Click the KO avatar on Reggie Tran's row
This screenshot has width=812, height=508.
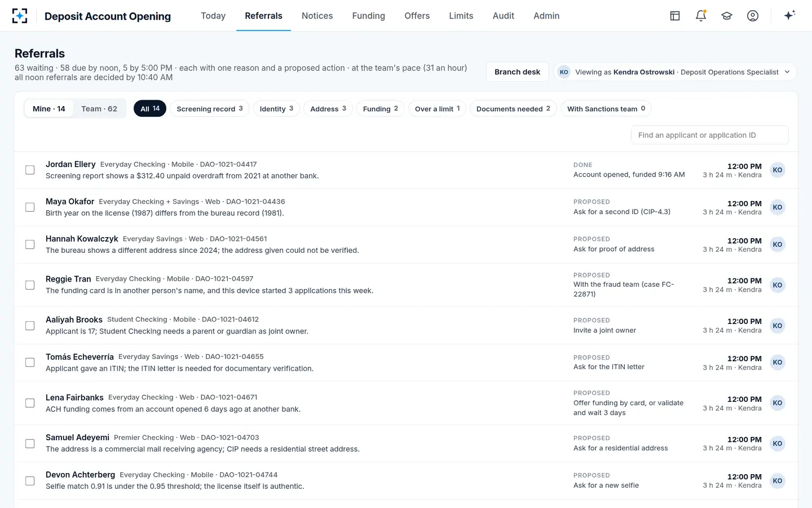778,285
